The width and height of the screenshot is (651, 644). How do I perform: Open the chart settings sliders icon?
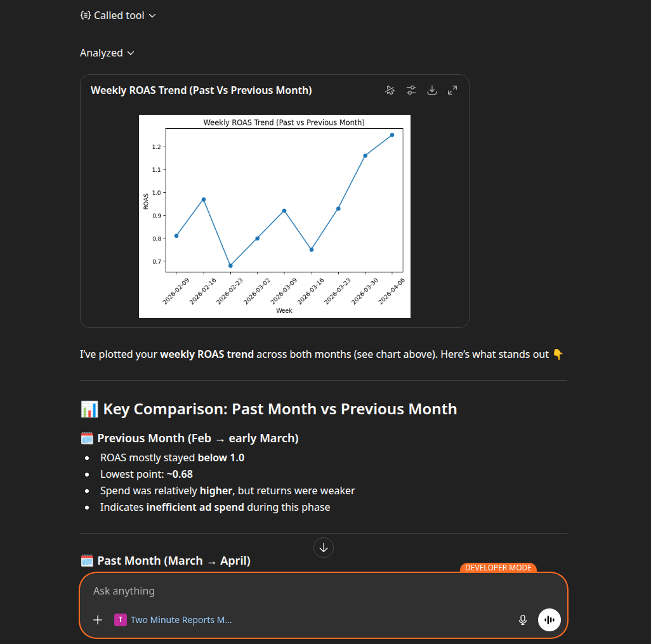tap(411, 90)
